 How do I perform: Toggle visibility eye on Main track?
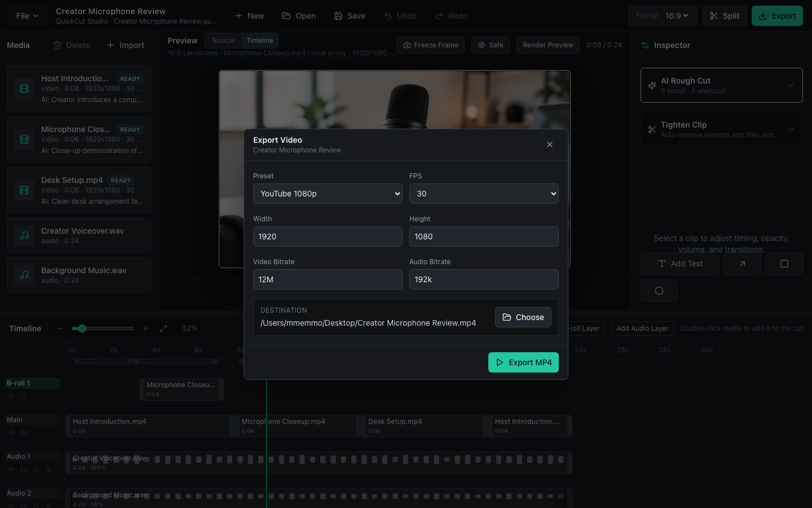click(11, 432)
